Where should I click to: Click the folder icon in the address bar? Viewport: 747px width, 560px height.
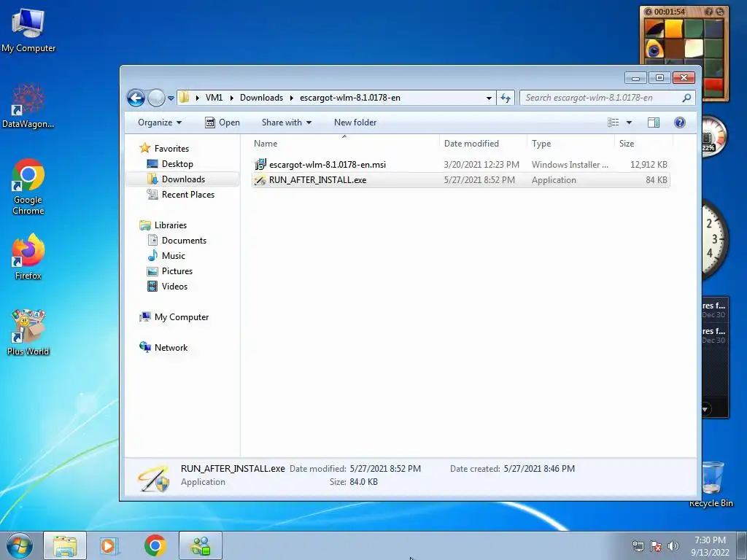click(x=184, y=98)
